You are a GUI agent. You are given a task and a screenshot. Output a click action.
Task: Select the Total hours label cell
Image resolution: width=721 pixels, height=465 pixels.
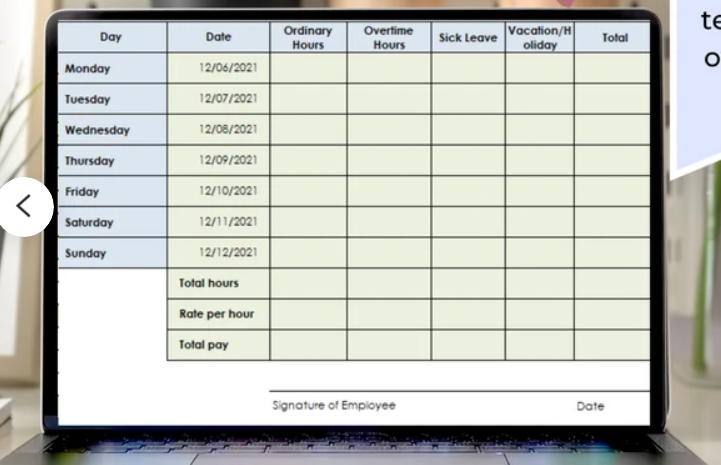click(x=218, y=283)
